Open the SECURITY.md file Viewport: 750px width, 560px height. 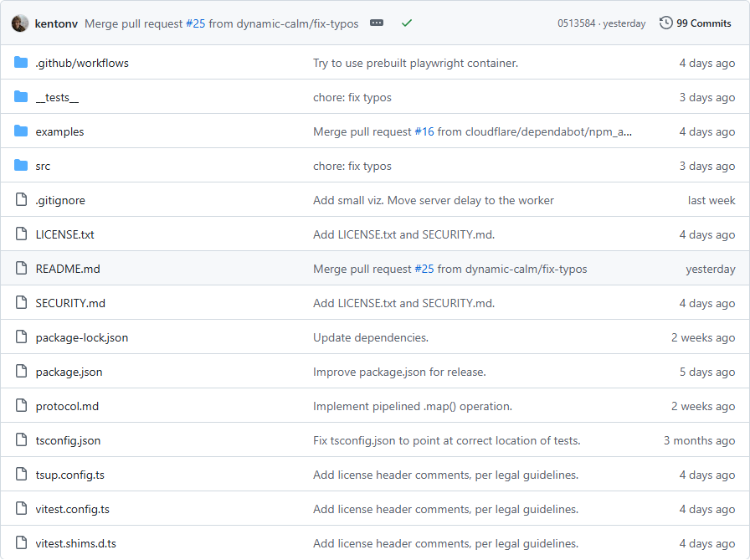(70, 303)
